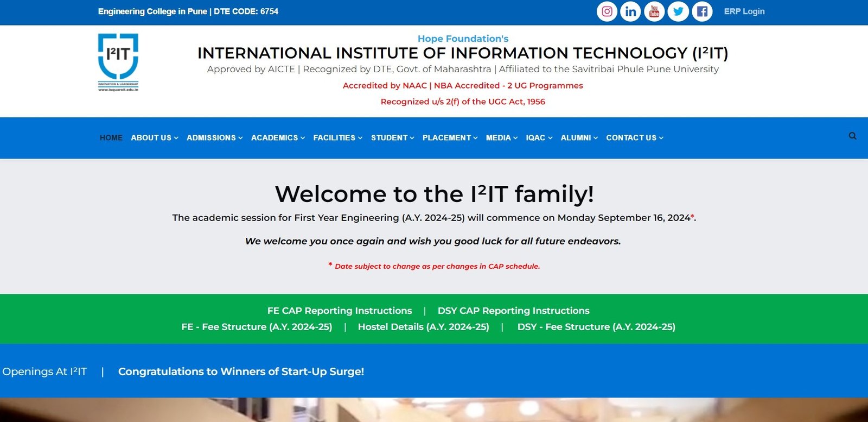Open Hostel Details (A.Y. 2024-25) link

point(423,327)
